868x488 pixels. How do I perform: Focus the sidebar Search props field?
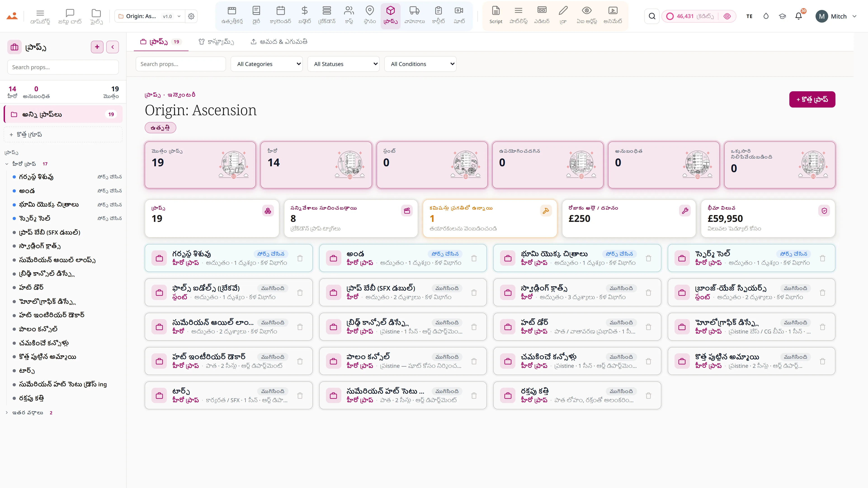[x=63, y=67]
